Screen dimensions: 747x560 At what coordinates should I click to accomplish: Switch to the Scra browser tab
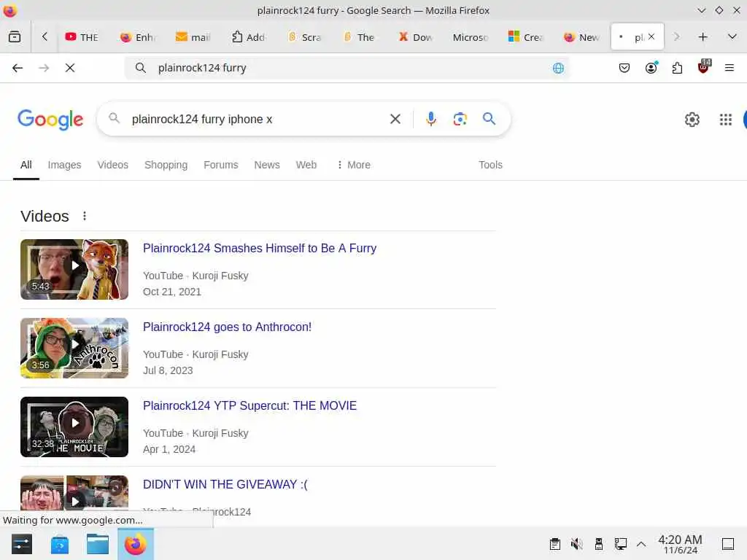(x=305, y=36)
